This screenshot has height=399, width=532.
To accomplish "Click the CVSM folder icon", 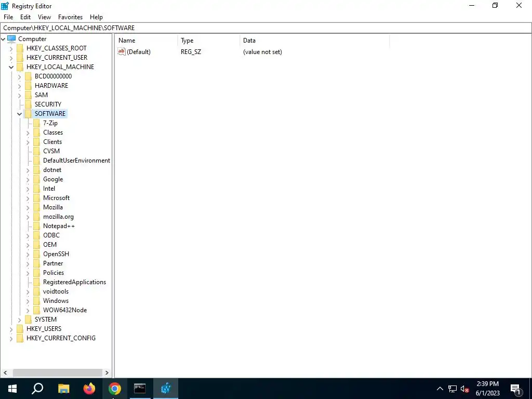I will [x=37, y=151].
